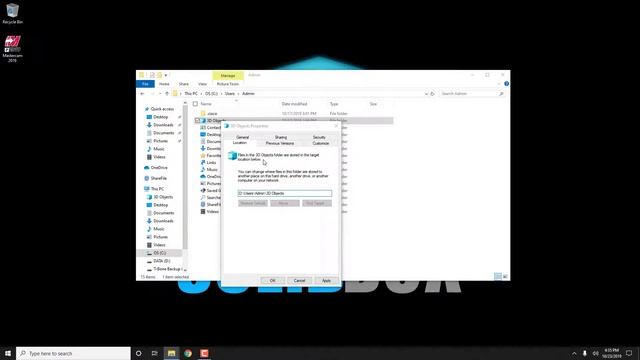Click the 3D Objects location path field
The image size is (640, 360).
point(284,193)
